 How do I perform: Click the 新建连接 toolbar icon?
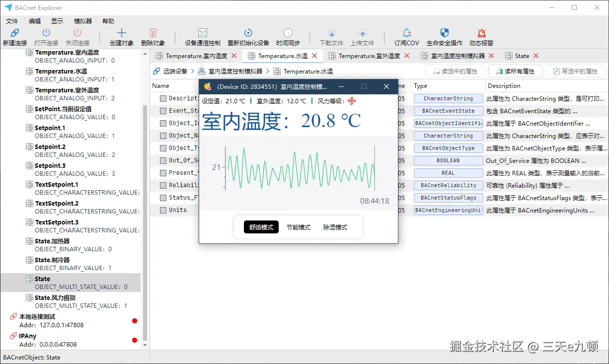pos(15,33)
